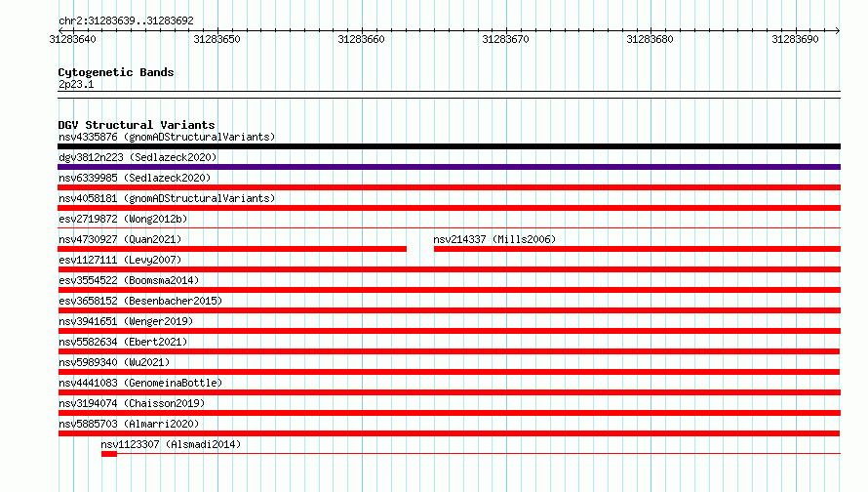Click the red bar of esv1127111
The height and width of the screenshot is (492, 868).
449,269
